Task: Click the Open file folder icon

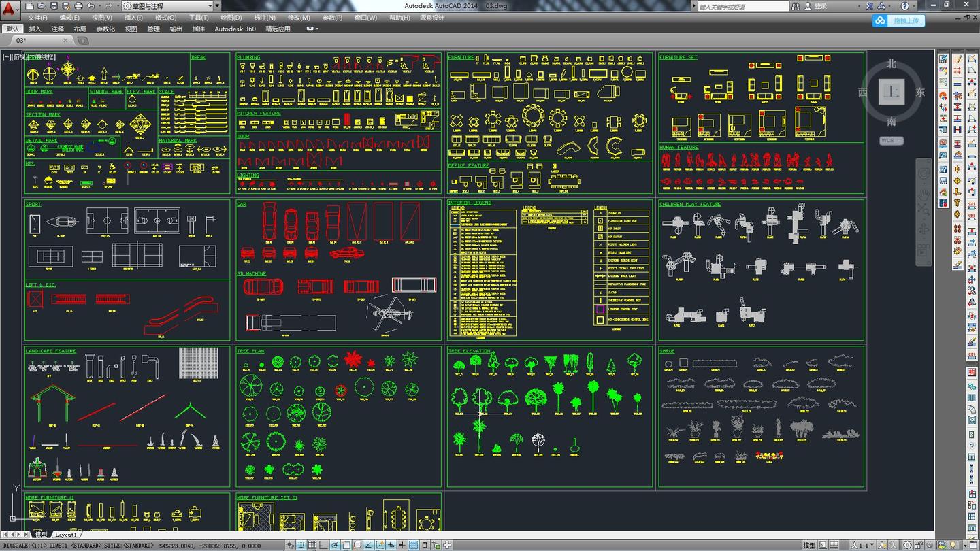Action: pos(43,6)
